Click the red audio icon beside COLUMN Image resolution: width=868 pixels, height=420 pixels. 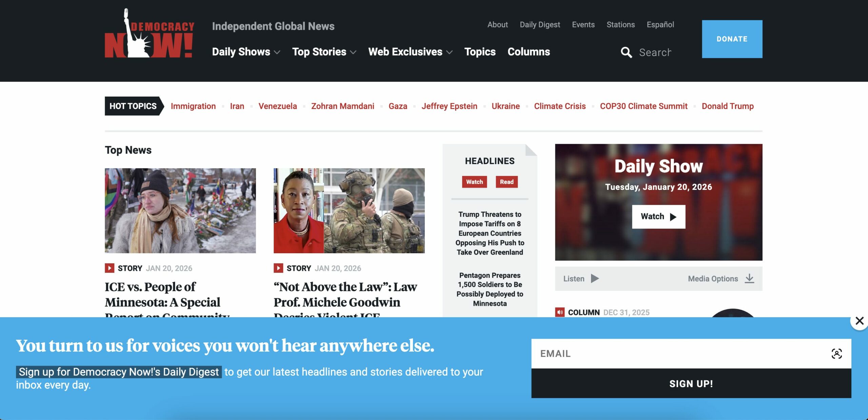tap(560, 312)
